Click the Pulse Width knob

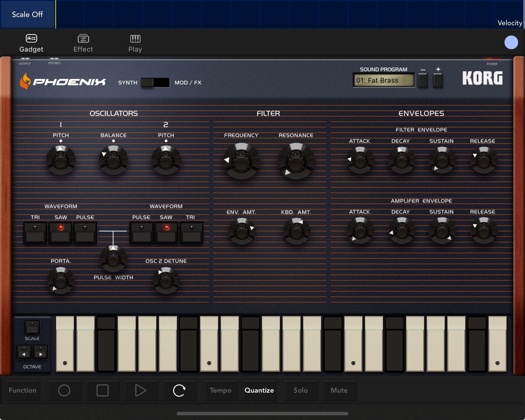pos(113,258)
